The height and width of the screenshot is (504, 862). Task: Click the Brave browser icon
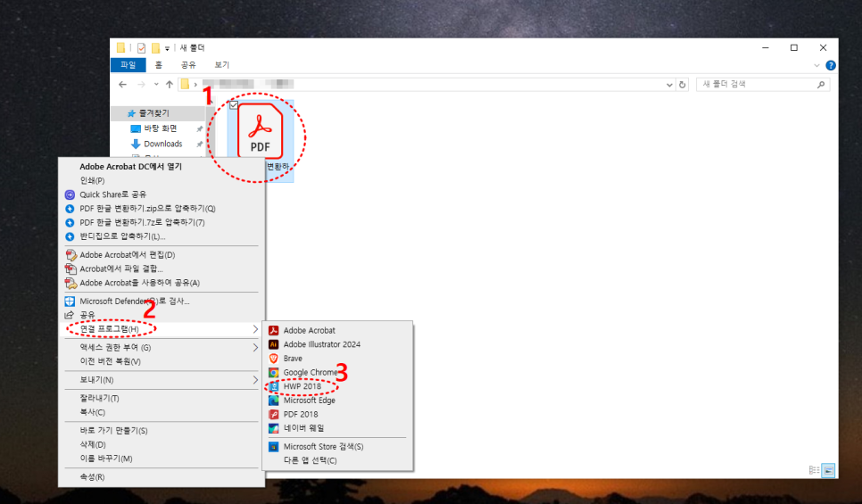click(273, 359)
